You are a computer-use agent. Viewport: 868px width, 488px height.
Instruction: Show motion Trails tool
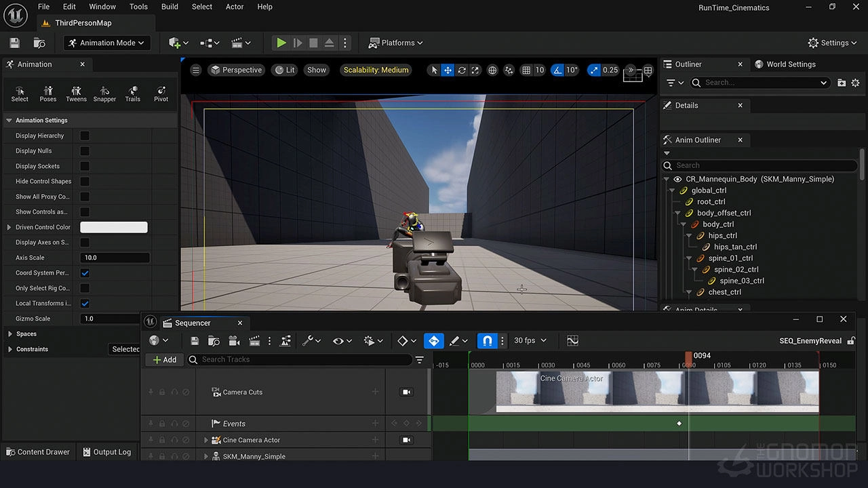coord(133,93)
